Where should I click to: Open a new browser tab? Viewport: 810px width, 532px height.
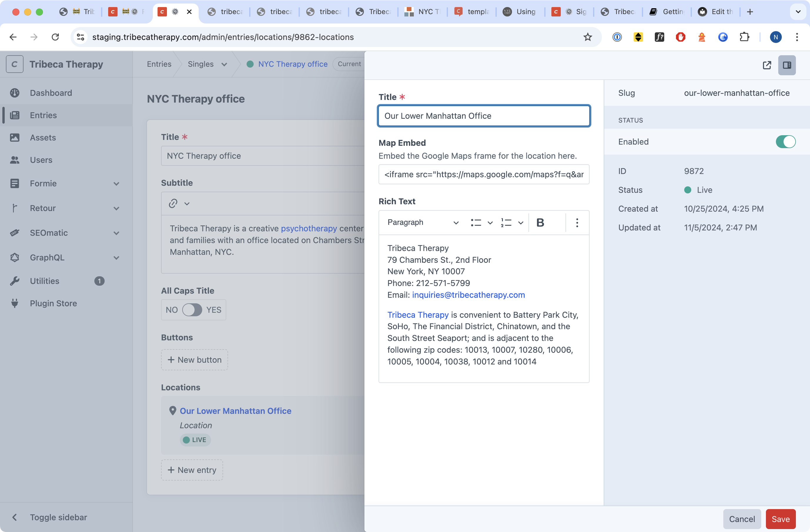point(750,12)
